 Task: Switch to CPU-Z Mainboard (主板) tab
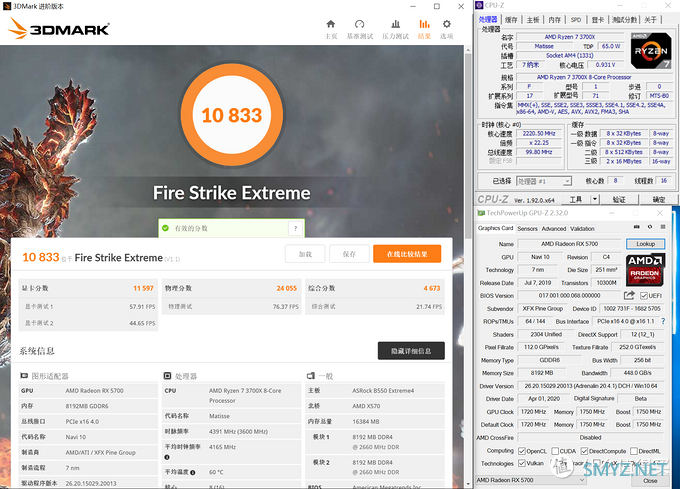(533, 20)
